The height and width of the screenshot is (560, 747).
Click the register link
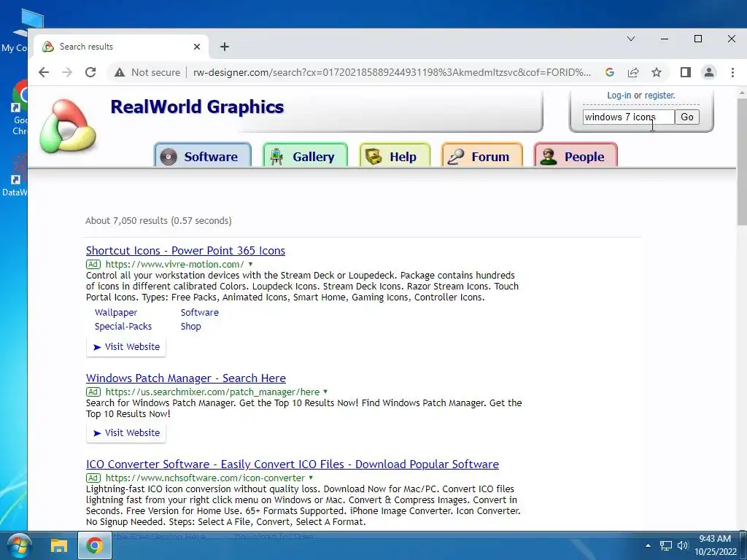pyautogui.click(x=659, y=96)
